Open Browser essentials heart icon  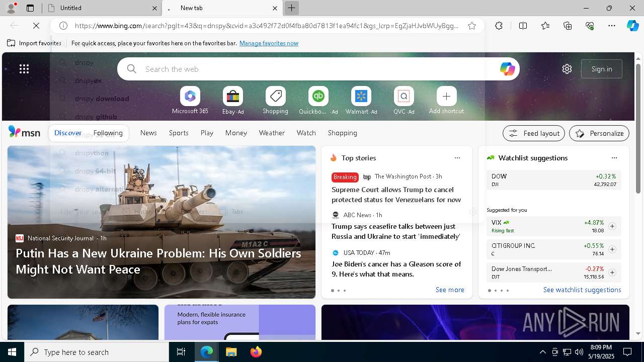pyautogui.click(x=590, y=26)
